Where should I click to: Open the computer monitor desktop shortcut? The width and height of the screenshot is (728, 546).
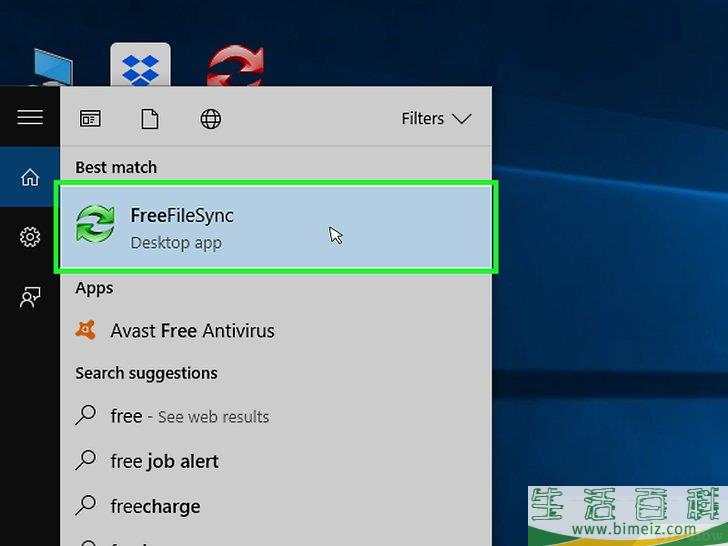coord(52,68)
